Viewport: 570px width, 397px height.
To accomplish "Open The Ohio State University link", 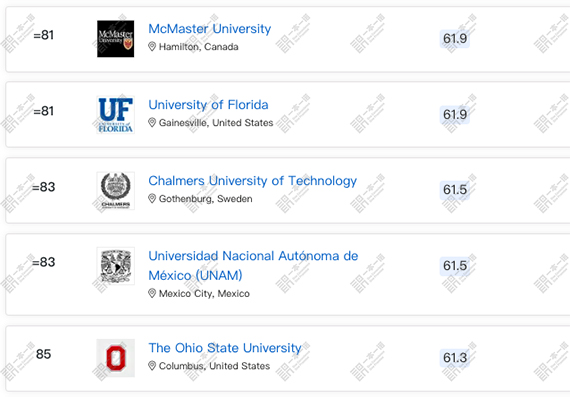I will [225, 348].
